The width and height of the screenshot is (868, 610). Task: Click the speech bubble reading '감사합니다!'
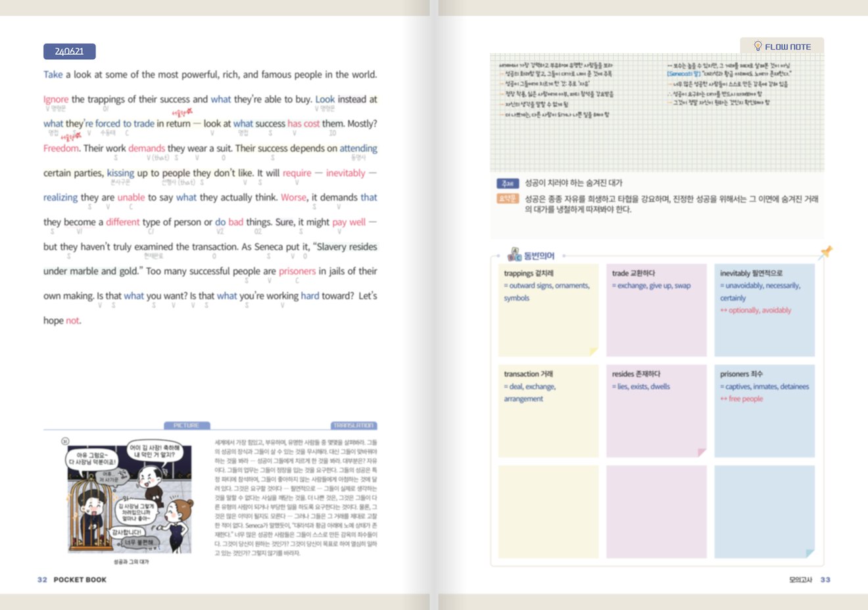[126, 532]
